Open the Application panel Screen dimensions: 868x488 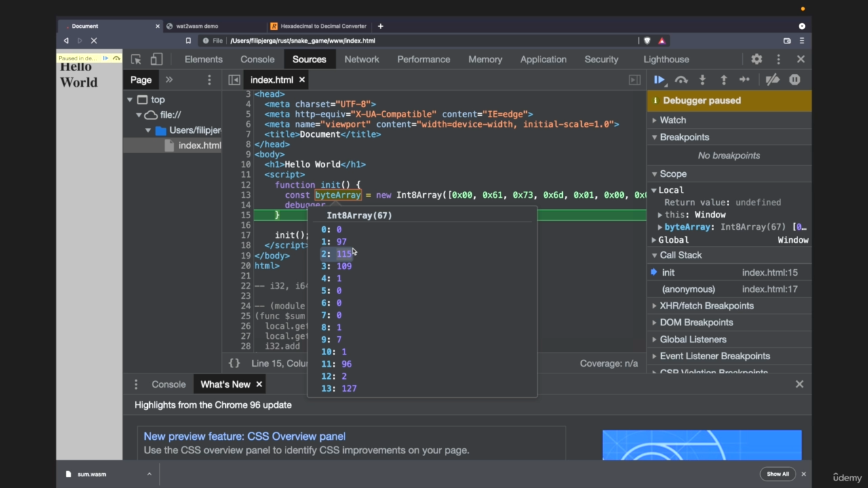pyautogui.click(x=543, y=59)
